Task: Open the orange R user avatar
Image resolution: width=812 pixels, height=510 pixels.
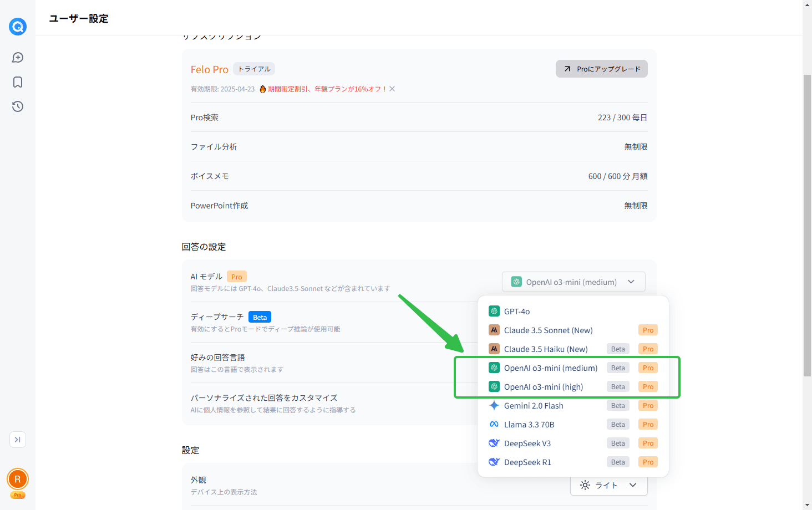Action: (x=18, y=479)
